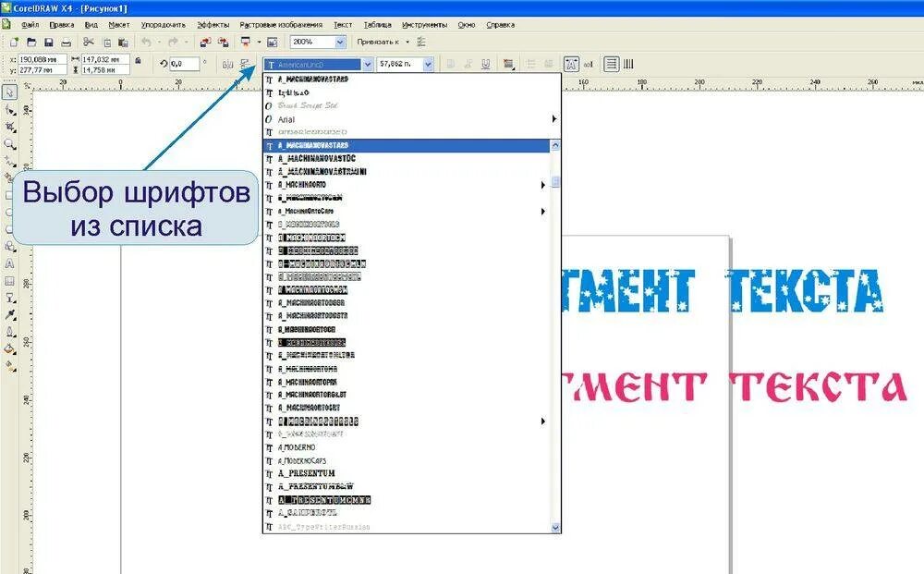Expand Arial font submenu arrow
Screen dimensions: 924x574
point(553,119)
